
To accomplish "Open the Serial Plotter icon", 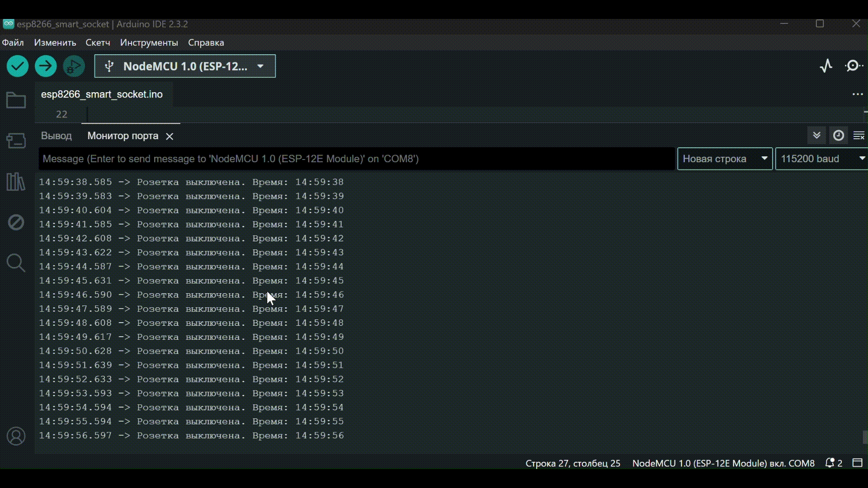I will 826,66.
